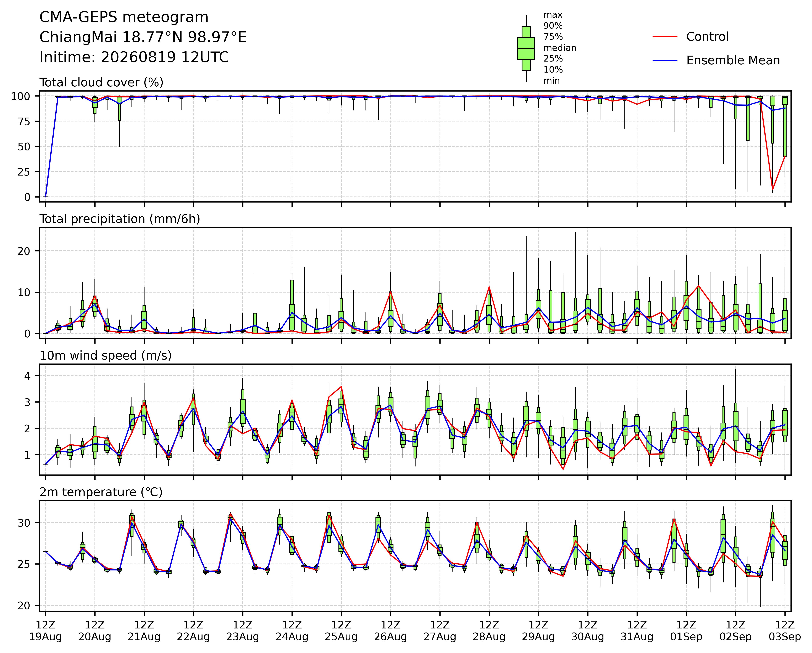Click '10m wind speed (m/s)' panel title

click(106, 356)
